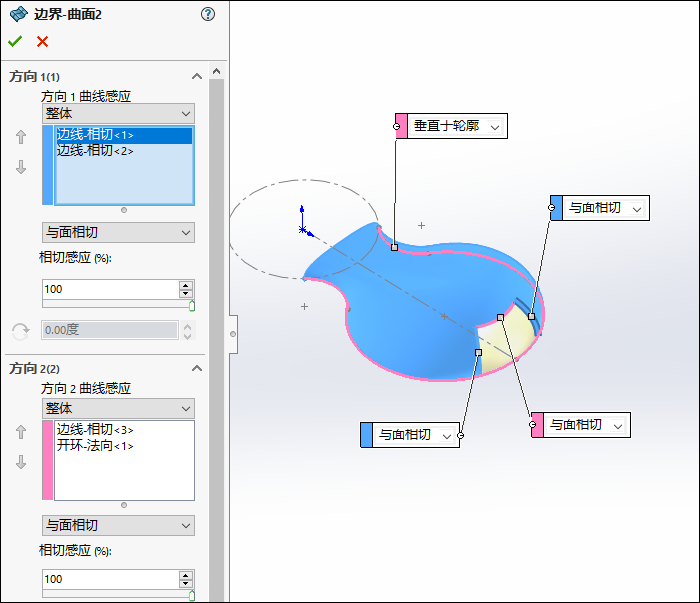Collapse the 方向 2(2) section
The image size is (700, 603).
tap(197, 368)
